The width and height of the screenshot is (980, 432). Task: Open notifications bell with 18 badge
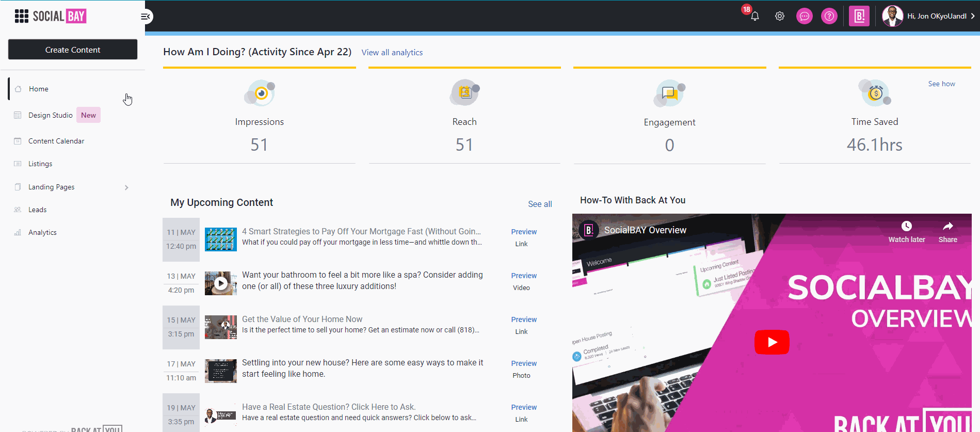pos(754,16)
